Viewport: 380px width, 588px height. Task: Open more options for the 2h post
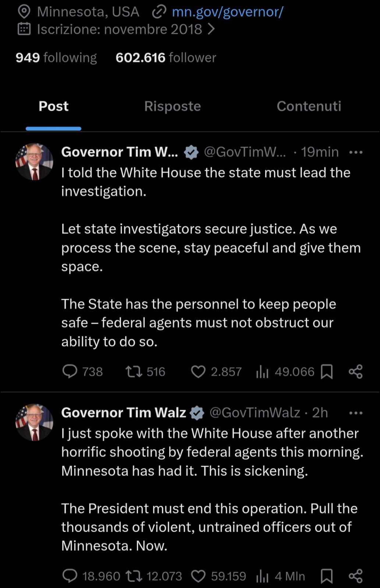point(355,413)
